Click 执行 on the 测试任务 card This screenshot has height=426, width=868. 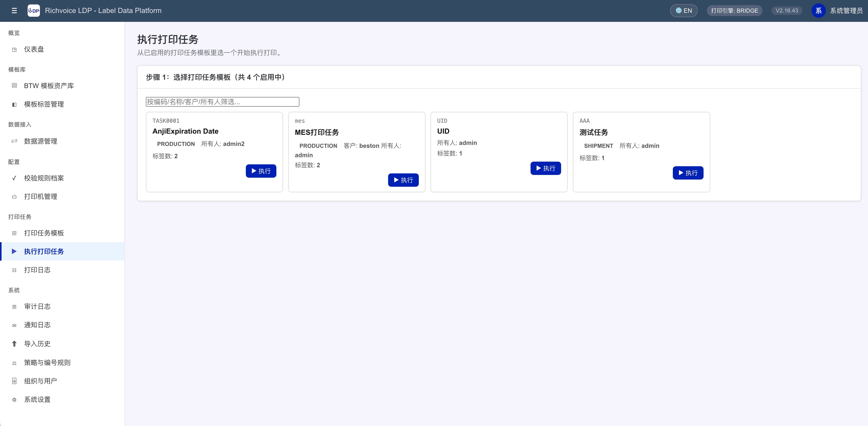coord(688,173)
